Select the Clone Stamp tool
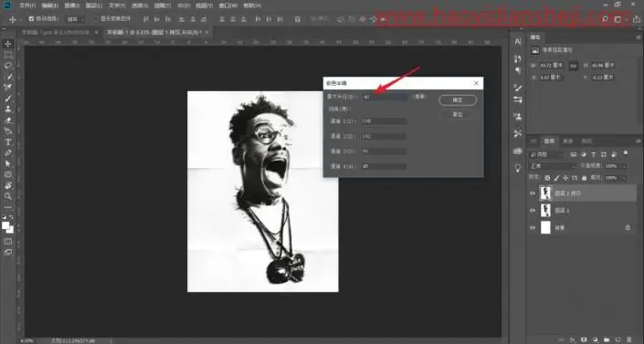Viewport: 644px width, 344px height. pos(8,109)
